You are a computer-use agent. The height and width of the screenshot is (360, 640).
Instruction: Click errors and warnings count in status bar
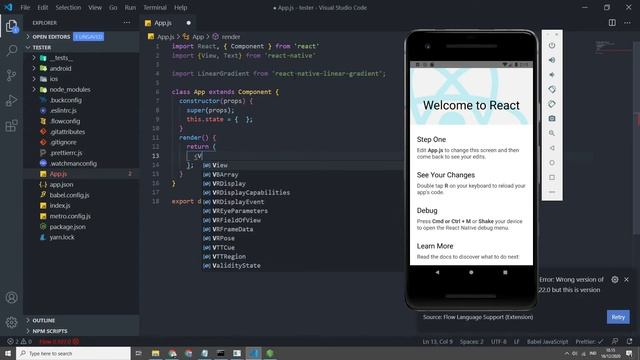pyautogui.click(x=19, y=342)
